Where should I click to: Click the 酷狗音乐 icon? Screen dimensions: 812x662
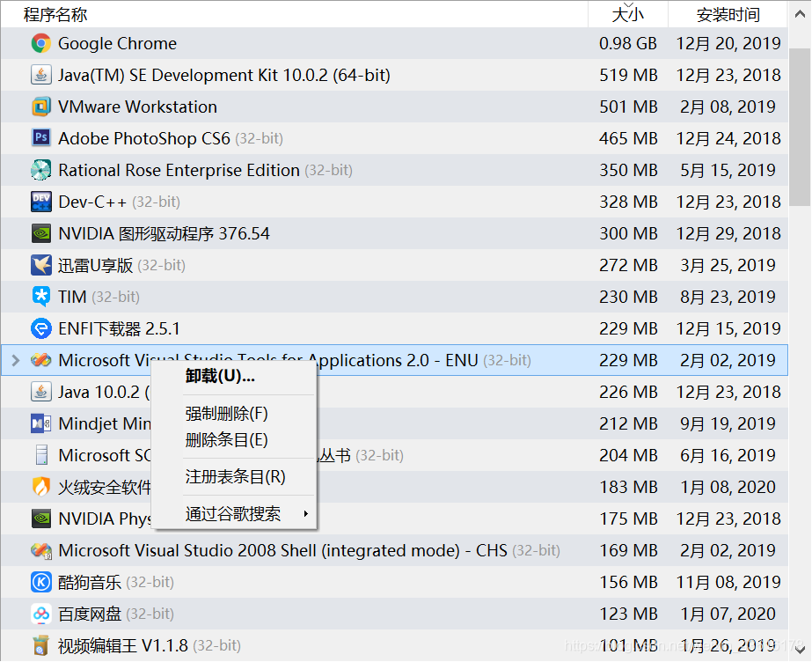click(x=41, y=582)
